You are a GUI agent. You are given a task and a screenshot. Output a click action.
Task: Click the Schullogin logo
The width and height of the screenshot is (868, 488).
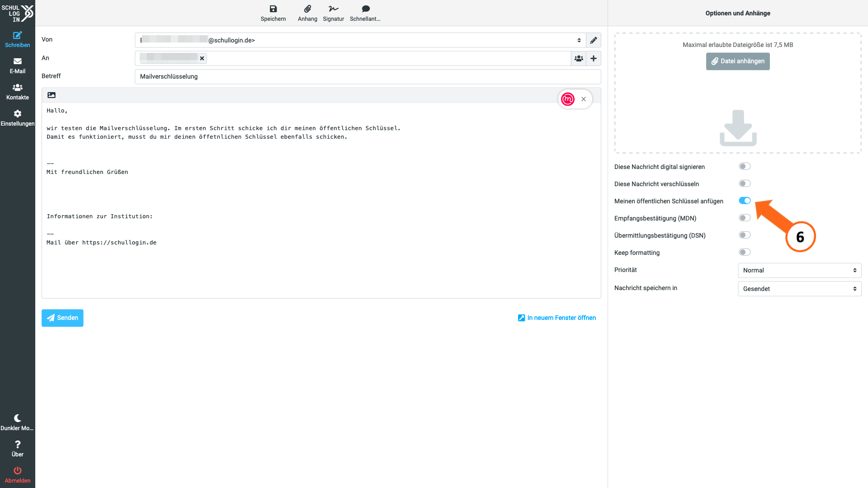[18, 13]
